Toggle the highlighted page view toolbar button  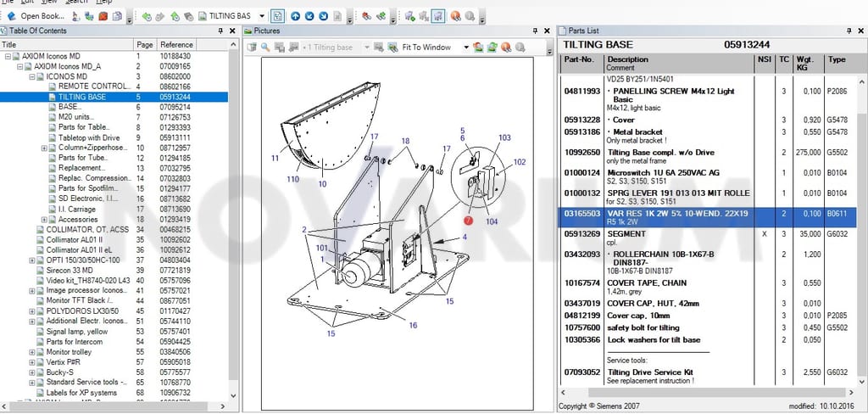278,16
